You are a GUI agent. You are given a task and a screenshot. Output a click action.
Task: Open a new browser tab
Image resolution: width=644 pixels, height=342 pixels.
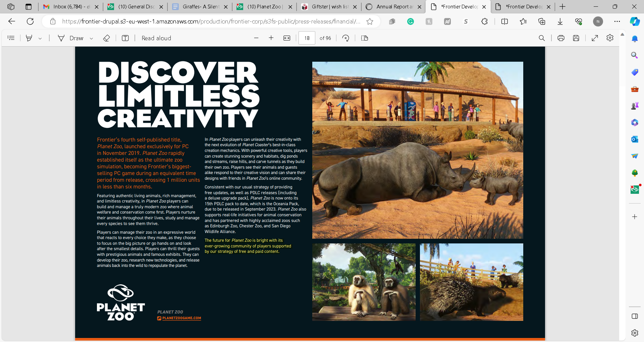562,7
